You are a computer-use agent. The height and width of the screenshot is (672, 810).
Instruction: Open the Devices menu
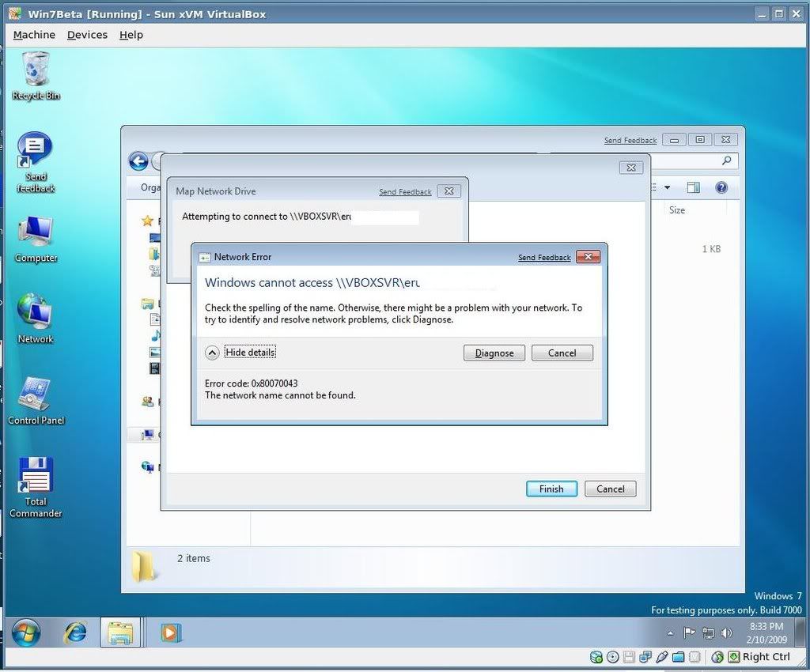click(87, 35)
